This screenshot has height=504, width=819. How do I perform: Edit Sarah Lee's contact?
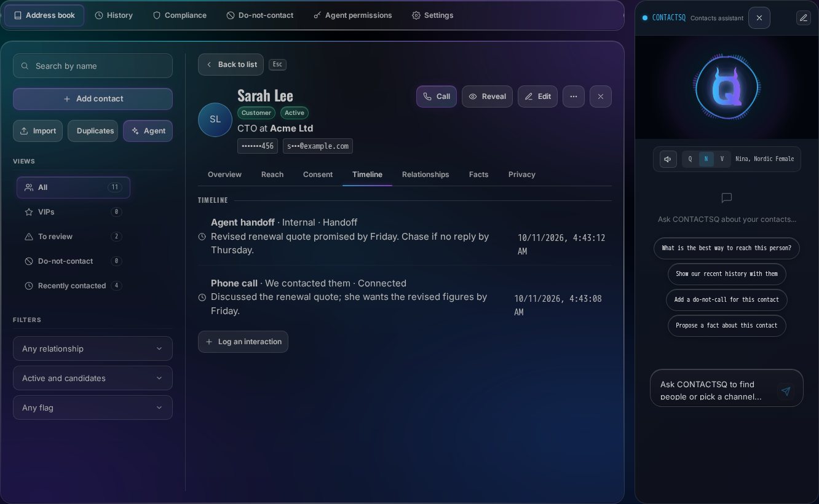tap(538, 96)
